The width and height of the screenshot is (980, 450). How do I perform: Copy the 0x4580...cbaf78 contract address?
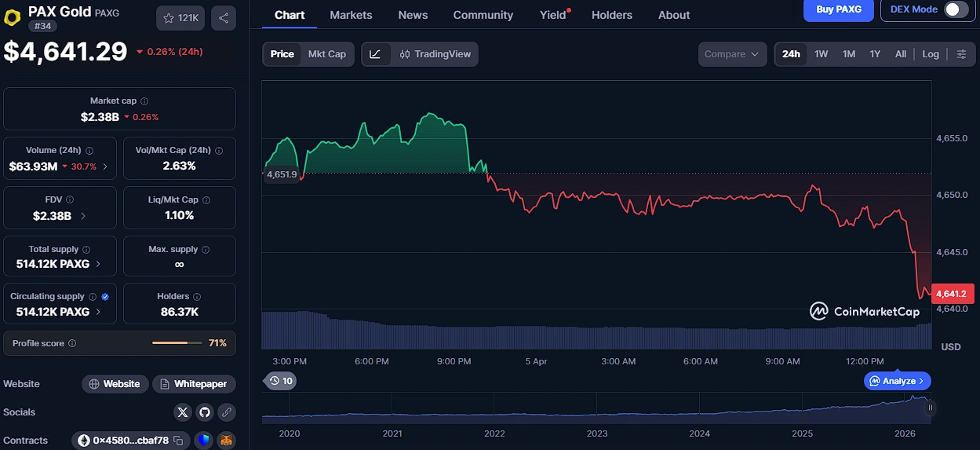click(178, 441)
